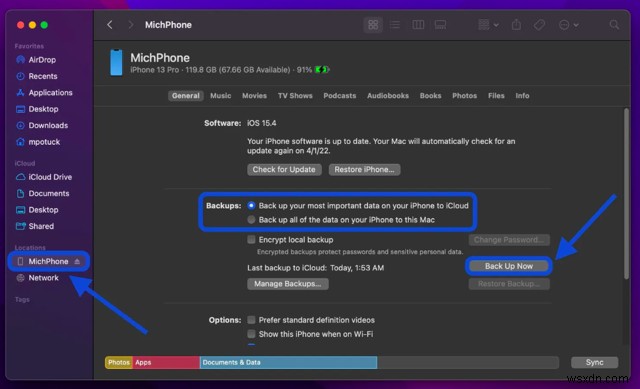This screenshot has width=640, height=389.
Task: Select back up to iCloud radio option
Action: point(251,205)
